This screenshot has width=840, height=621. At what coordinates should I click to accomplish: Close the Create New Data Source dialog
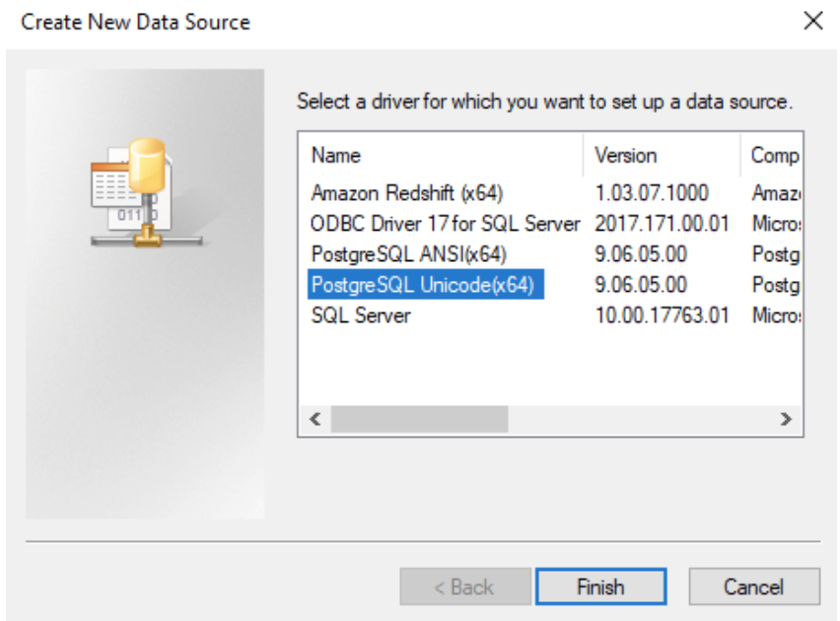[x=814, y=22]
